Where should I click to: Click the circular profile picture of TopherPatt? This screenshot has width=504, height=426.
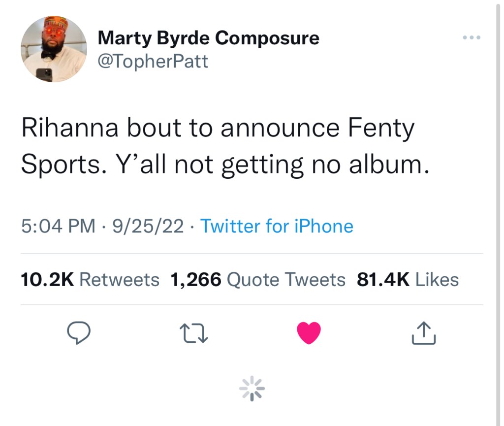coord(54,49)
